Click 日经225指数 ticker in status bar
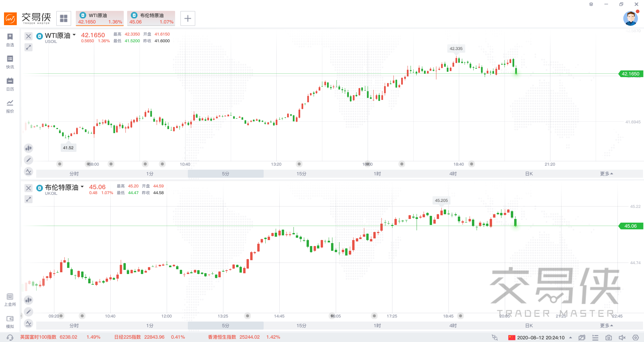Image resolution: width=644 pixels, height=342 pixels. point(150,337)
